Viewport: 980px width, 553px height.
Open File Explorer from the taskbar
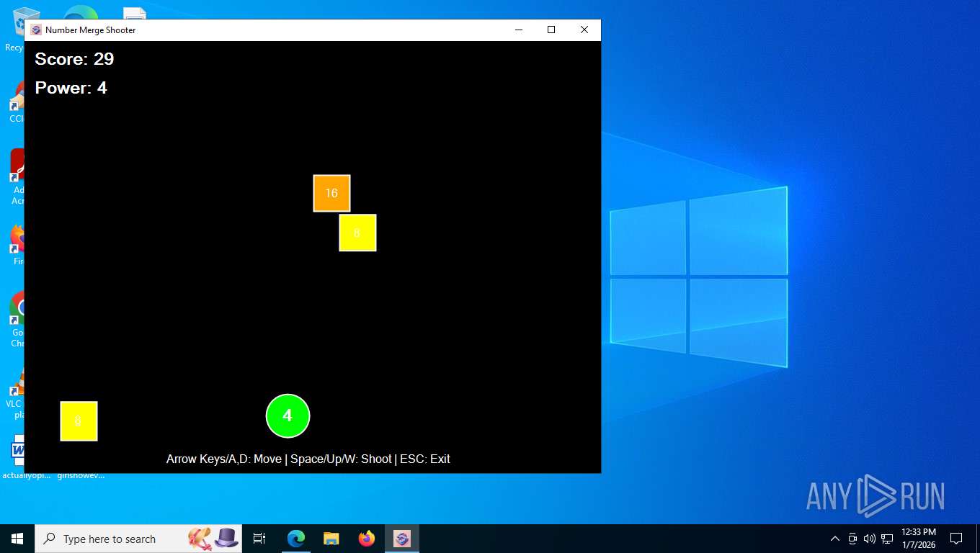(x=331, y=539)
